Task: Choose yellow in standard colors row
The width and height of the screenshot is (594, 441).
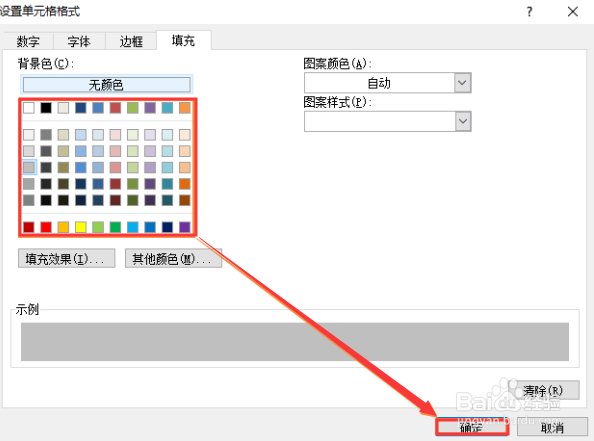Action: point(81,227)
